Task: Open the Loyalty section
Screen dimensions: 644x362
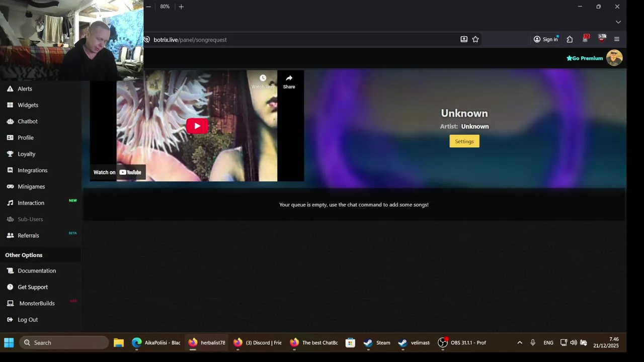Action: click(26, 154)
